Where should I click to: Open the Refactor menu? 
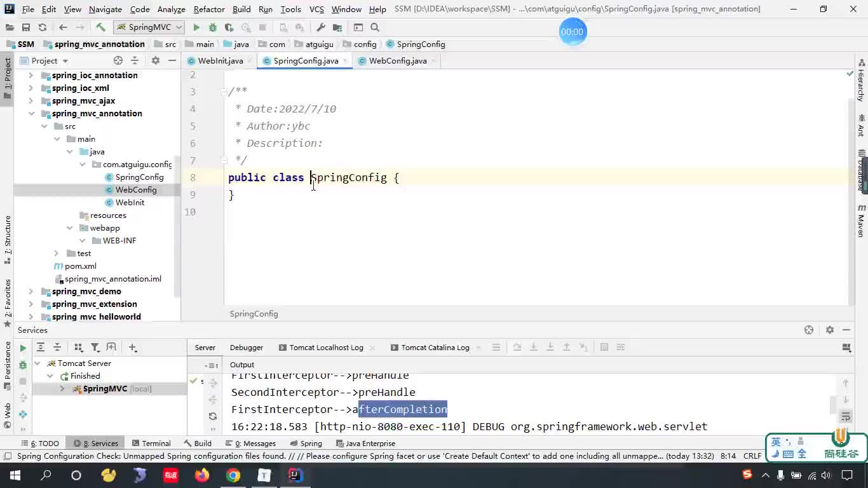click(209, 9)
